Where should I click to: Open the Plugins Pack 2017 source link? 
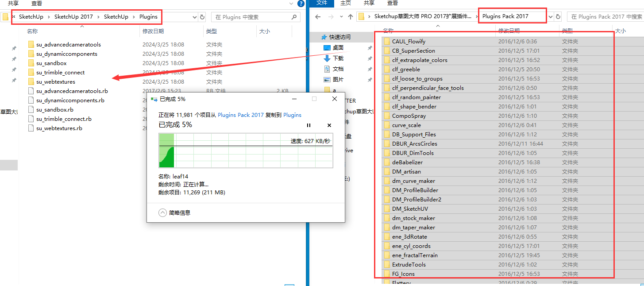tap(240, 115)
